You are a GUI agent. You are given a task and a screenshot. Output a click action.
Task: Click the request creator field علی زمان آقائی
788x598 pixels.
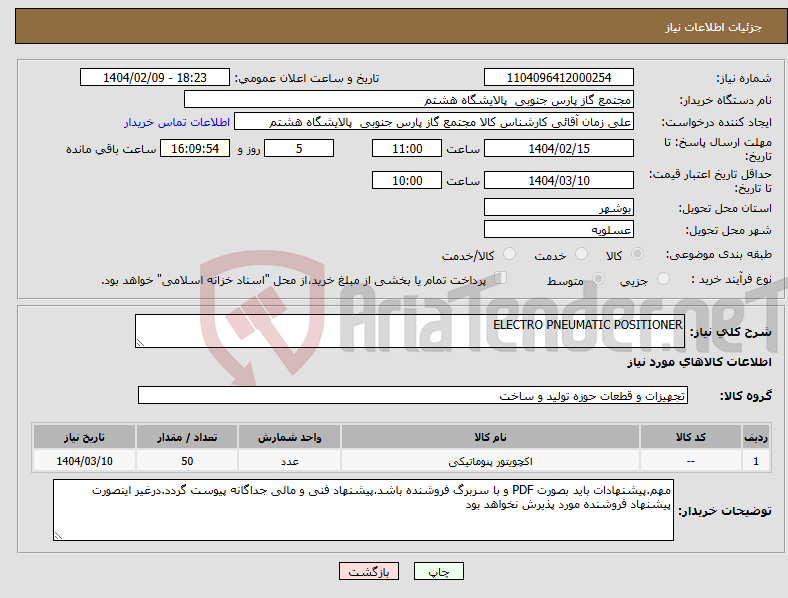(434, 122)
